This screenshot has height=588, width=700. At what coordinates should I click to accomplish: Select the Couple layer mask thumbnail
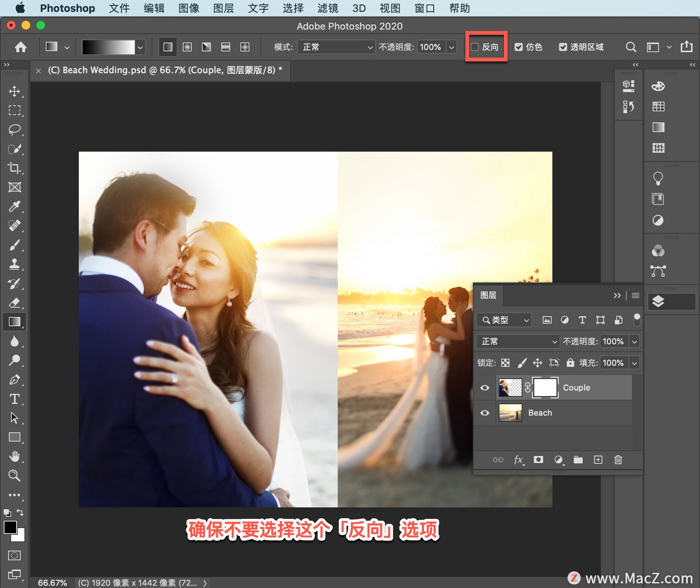pos(545,388)
